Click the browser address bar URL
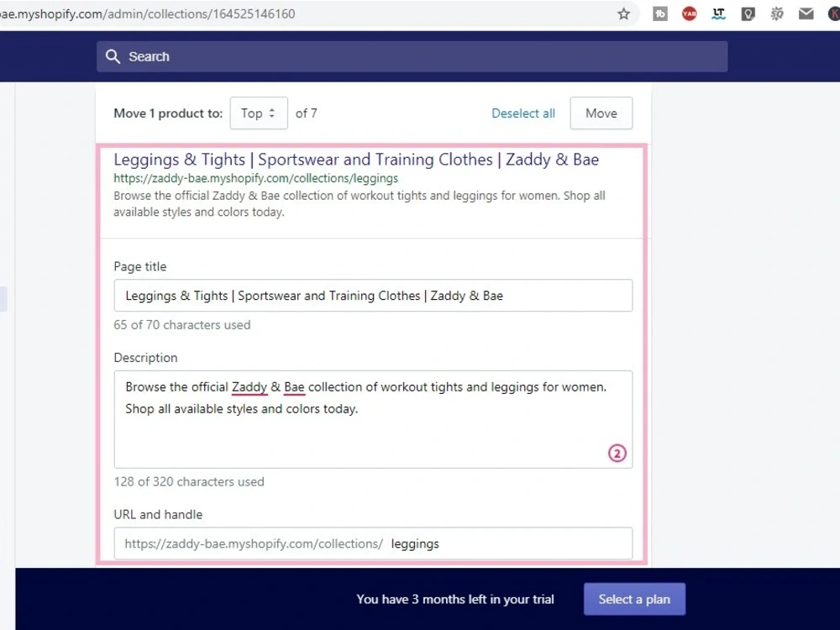 (147, 14)
